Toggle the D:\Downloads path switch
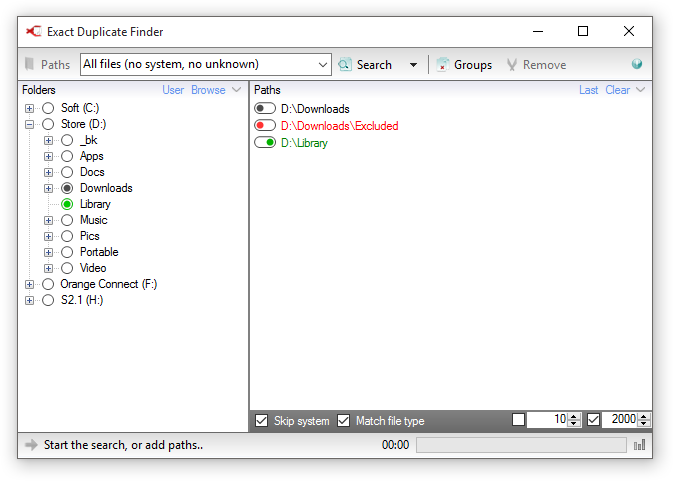 click(265, 109)
